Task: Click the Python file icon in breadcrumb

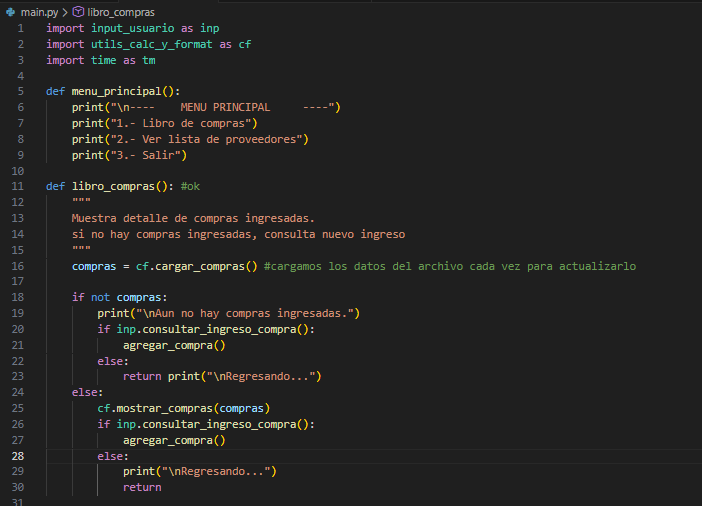Action: (x=11, y=11)
